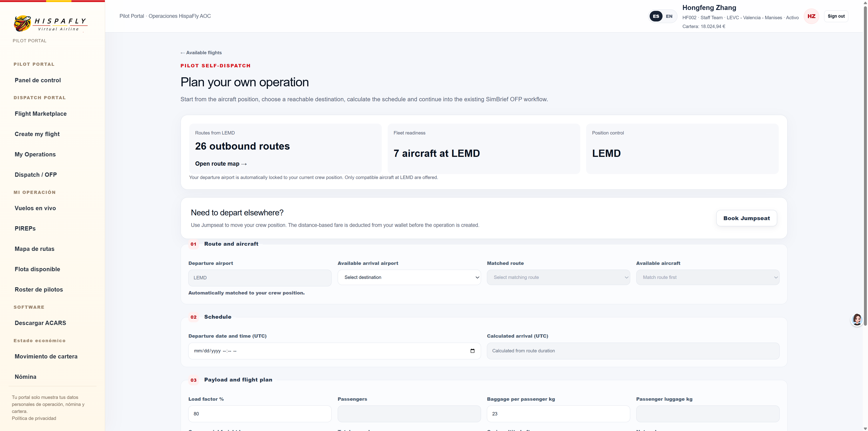Click the 'Plan your own operation' heading
The width and height of the screenshot is (868, 431).
tap(245, 82)
